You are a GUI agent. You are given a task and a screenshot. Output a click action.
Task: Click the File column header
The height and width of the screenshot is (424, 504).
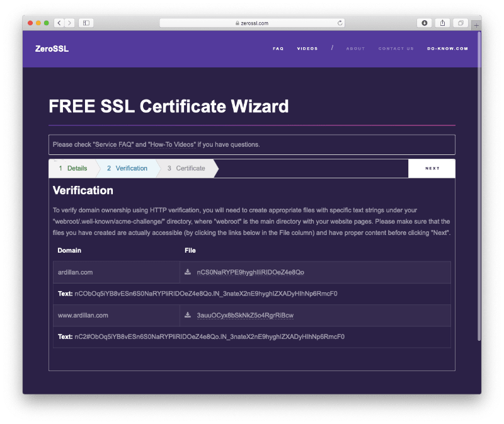coord(190,250)
